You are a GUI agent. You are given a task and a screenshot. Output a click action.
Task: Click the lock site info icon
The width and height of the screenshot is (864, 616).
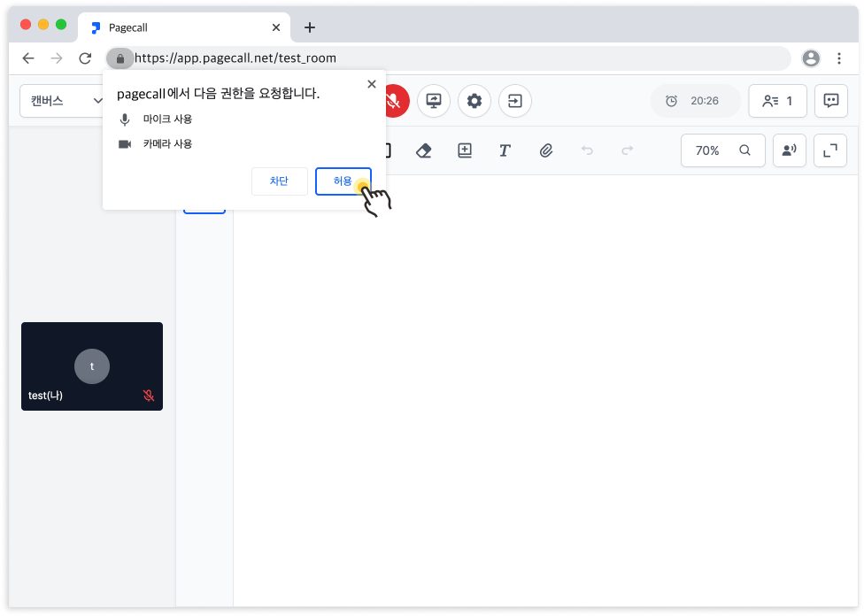coord(120,58)
